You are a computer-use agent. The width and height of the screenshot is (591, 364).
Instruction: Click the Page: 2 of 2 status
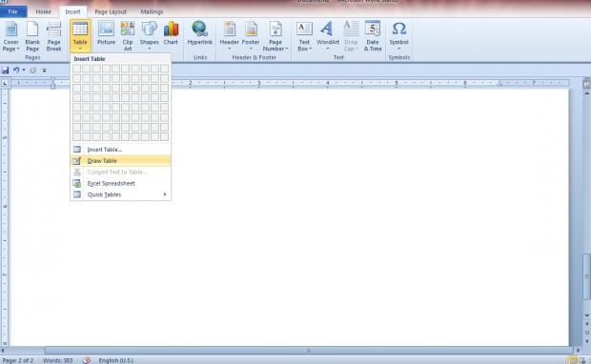click(x=18, y=360)
